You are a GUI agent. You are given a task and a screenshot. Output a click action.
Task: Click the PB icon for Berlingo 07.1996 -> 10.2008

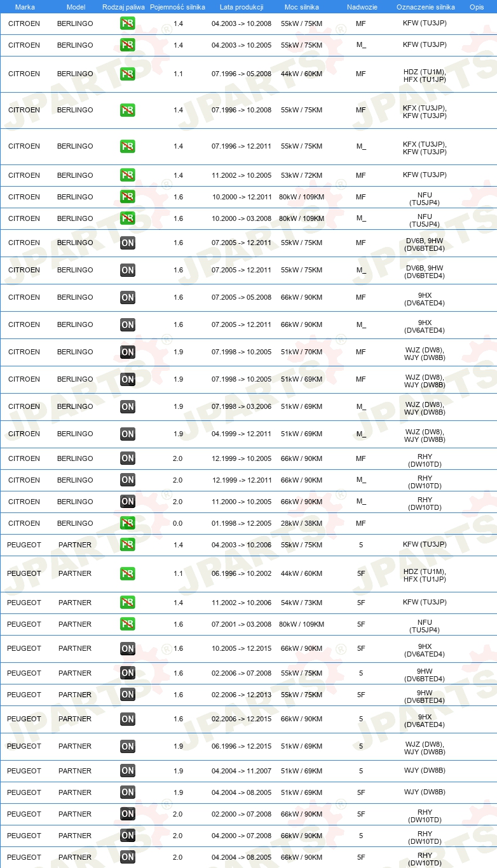pyautogui.click(x=128, y=110)
